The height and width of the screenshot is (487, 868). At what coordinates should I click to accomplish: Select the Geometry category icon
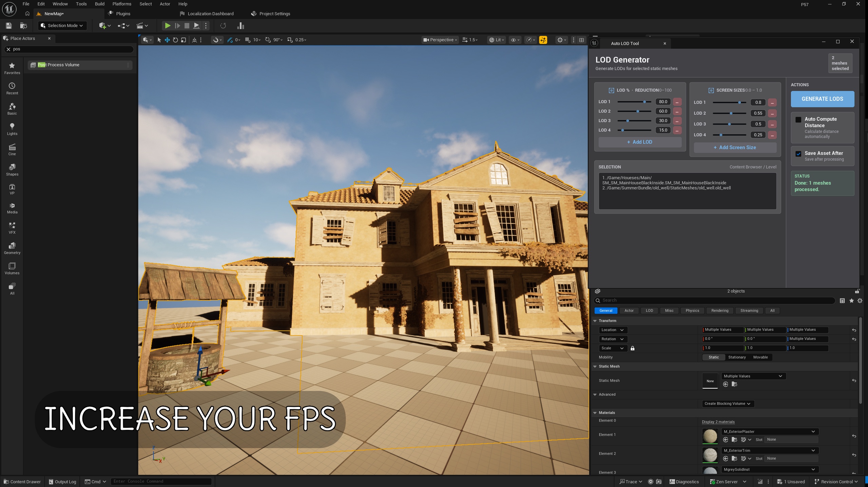tap(12, 248)
